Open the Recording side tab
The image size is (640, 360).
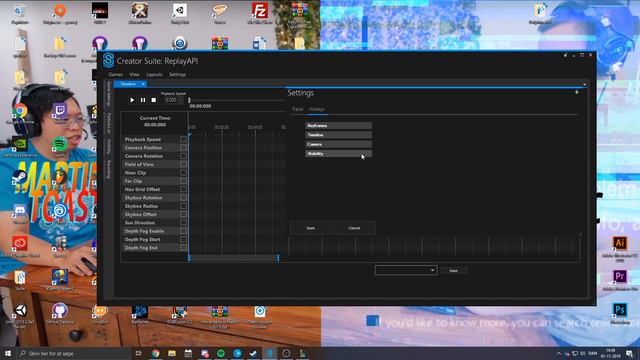click(x=109, y=169)
